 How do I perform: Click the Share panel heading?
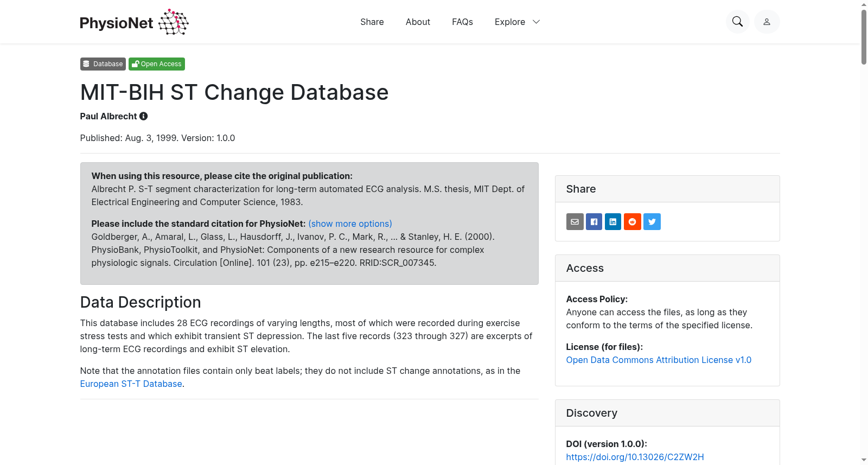(x=581, y=189)
